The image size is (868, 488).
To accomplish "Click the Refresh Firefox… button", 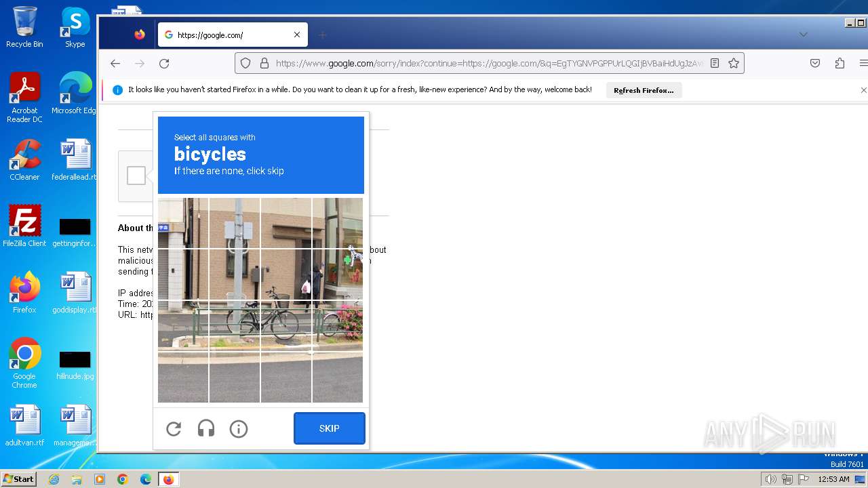I will [644, 90].
